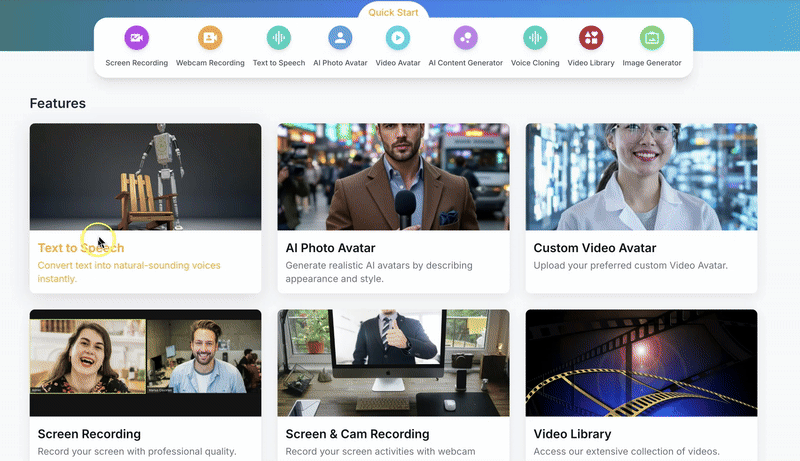Click the Quick Start tab label
The height and width of the screenshot is (461, 800).
[x=393, y=13]
